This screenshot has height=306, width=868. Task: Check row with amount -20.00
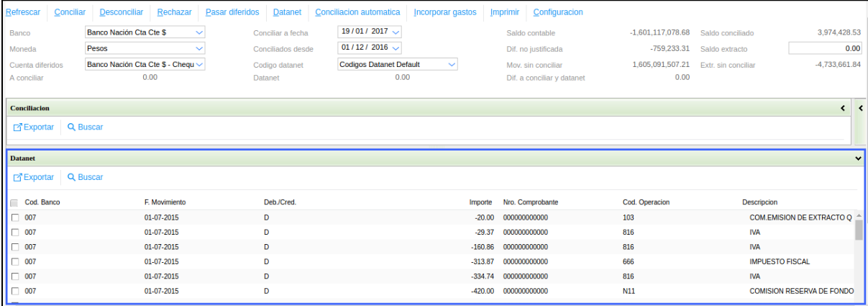pos(14,217)
